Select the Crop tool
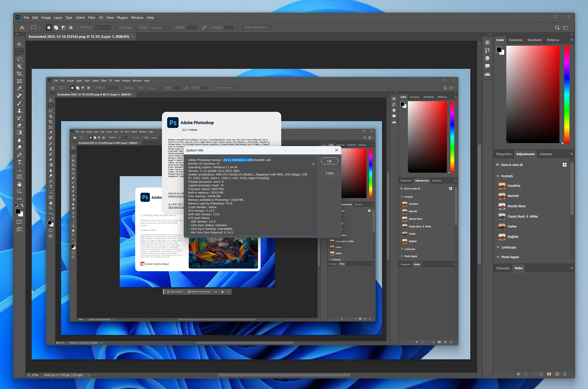The height and width of the screenshot is (389, 588). (19, 74)
